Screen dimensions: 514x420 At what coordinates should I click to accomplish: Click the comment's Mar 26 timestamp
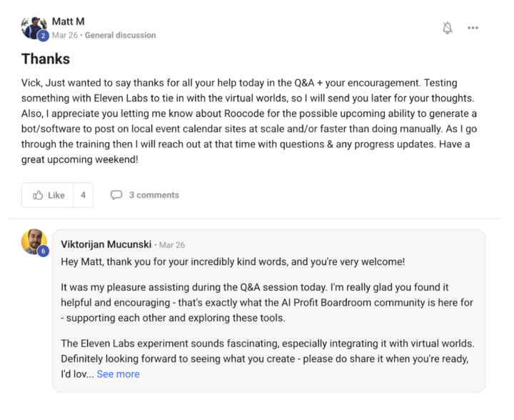(171, 245)
